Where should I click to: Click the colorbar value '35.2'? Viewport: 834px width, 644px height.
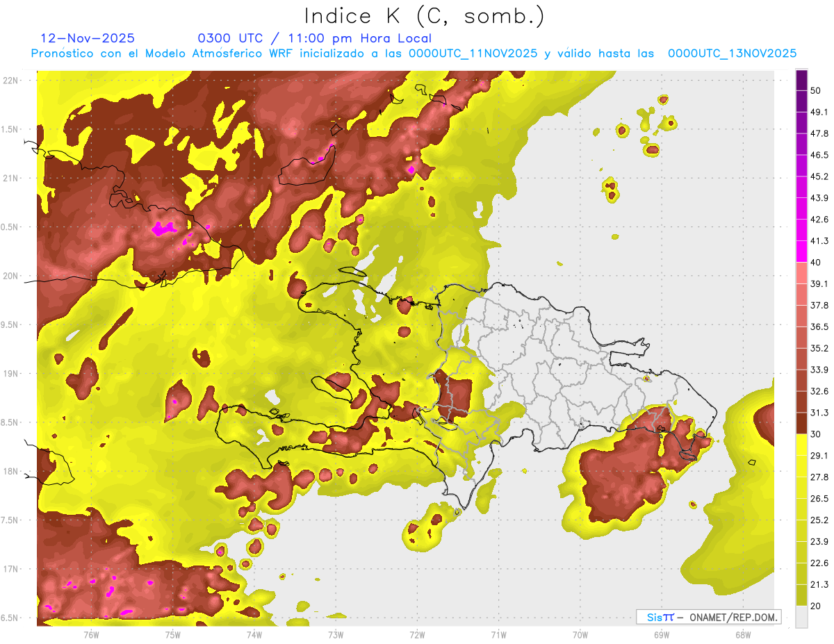tap(819, 348)
